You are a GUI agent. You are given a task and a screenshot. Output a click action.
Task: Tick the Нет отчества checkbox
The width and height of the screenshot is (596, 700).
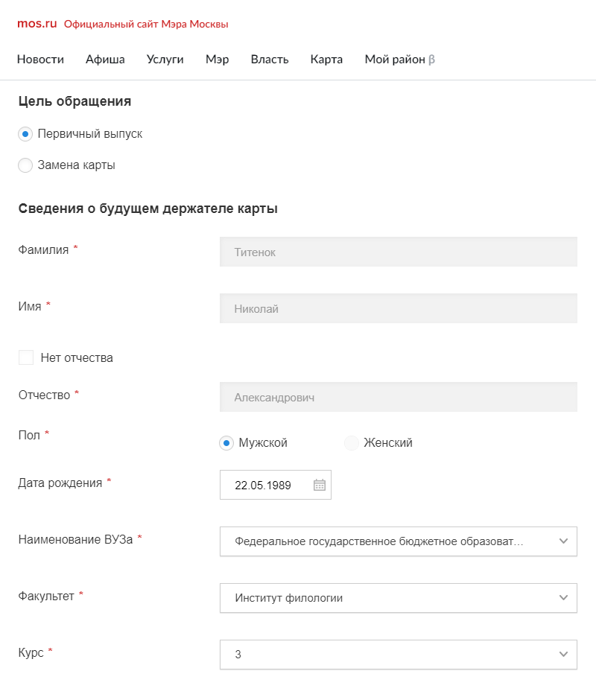[26, 357]
